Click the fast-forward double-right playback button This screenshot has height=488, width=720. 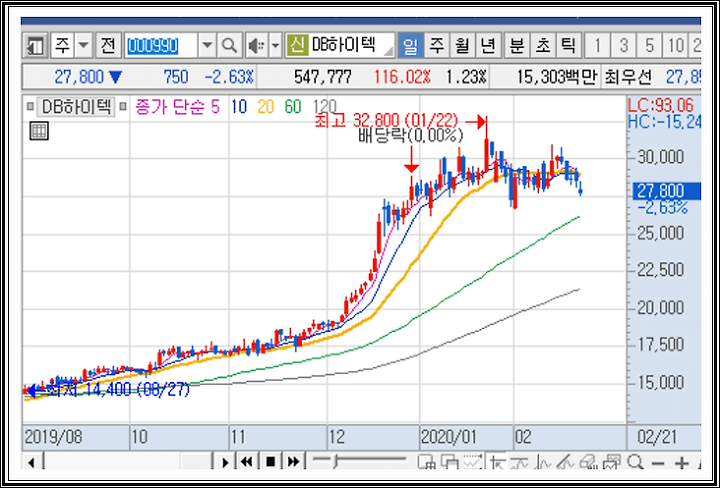(x=294, y=462)
